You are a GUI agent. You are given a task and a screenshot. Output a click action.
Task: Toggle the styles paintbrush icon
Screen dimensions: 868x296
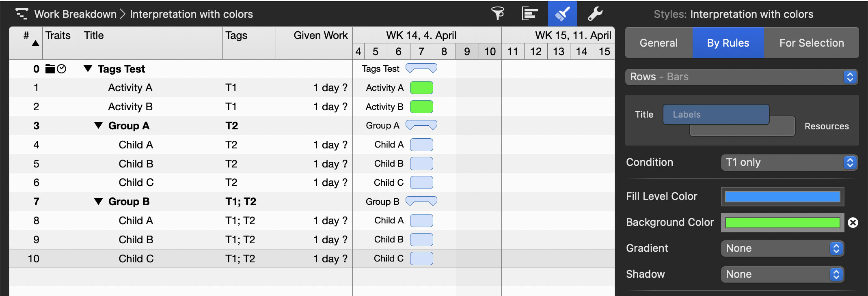pyautogui.click(x=562, y=14)
